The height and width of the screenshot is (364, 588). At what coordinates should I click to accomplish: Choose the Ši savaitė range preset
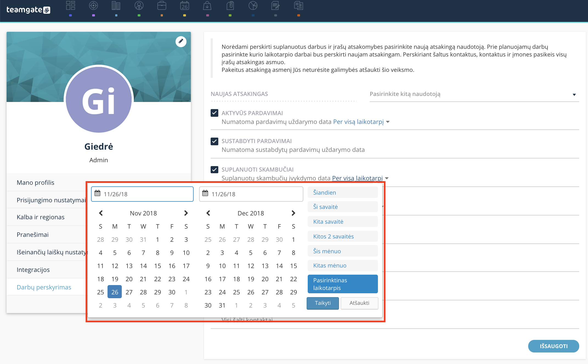(x=343, y=207)
